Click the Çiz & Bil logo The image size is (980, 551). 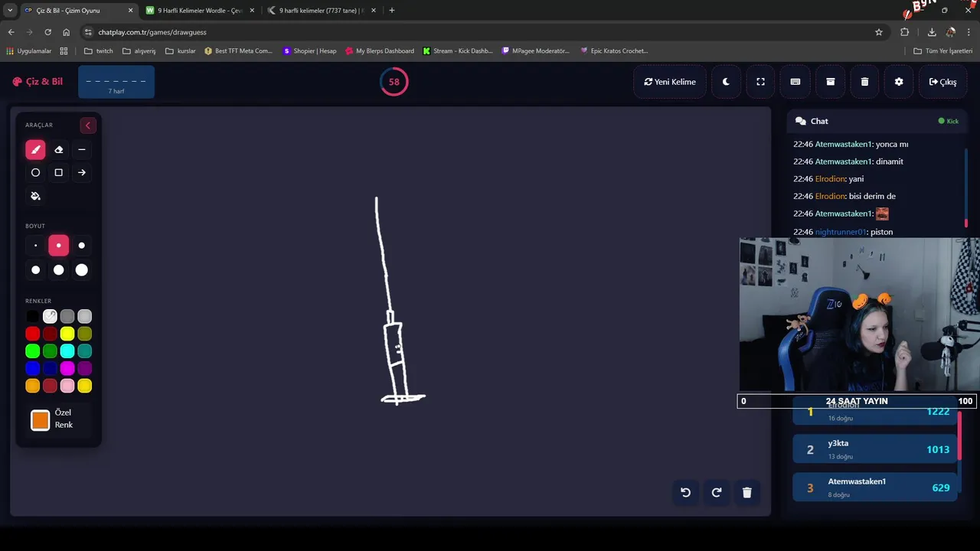38,82
